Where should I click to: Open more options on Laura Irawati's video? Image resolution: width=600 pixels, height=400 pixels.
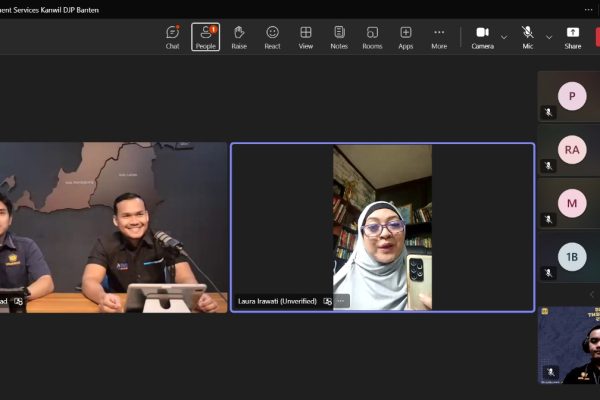click(x=341, y=300)
